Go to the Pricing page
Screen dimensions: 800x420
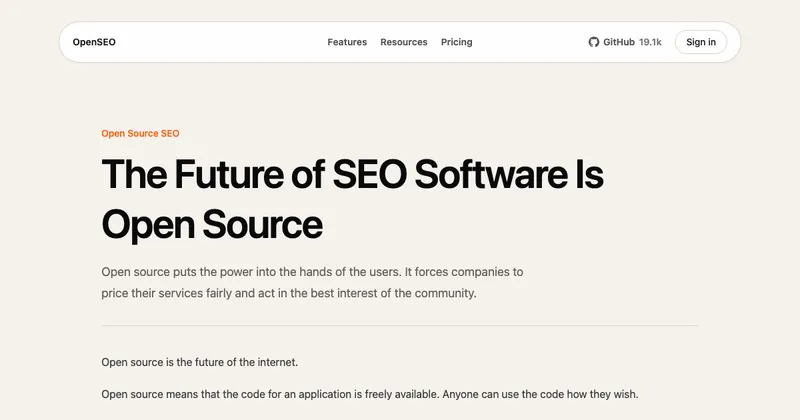click(x=457, y=42)
